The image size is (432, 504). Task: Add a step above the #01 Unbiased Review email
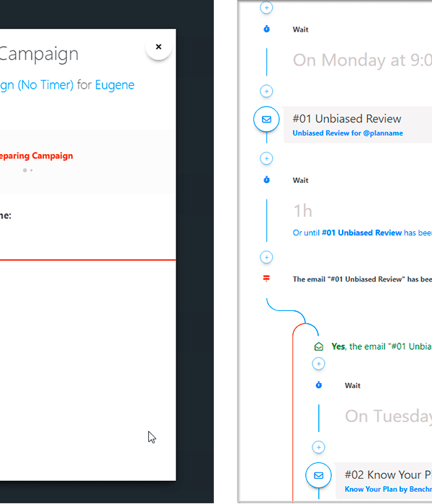click(x=266, y=91)
